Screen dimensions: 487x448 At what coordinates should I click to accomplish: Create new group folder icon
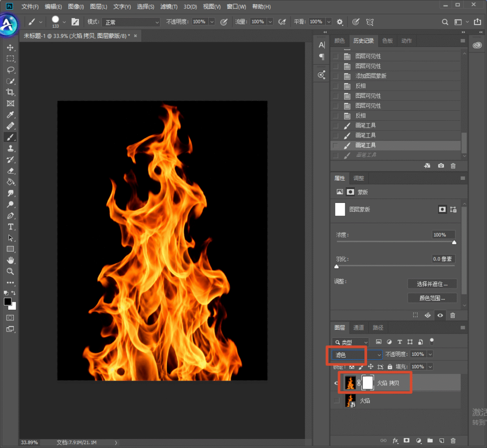[x=430, y=440]
